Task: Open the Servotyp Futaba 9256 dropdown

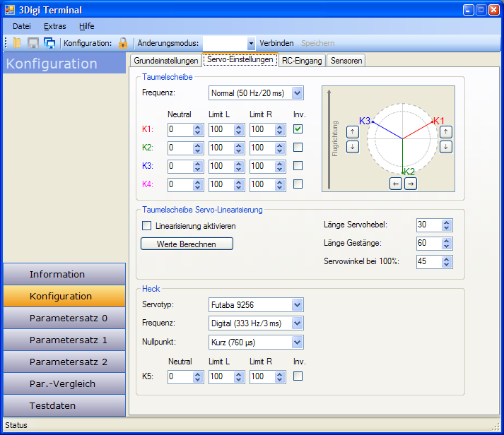Action: click(x=298, y=304)
